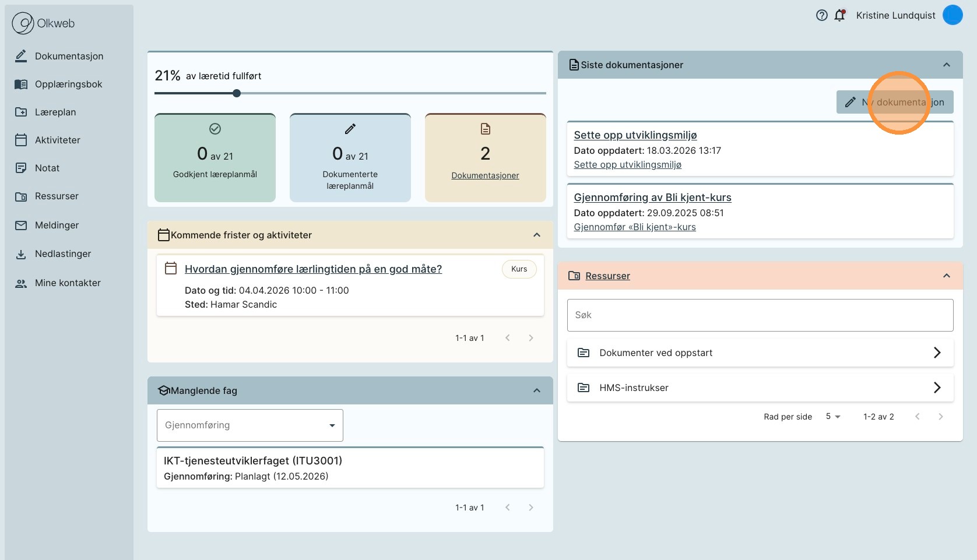Open the Gjennomføring dropdown
The image size is (977, 560).
(x=249, y=425)
